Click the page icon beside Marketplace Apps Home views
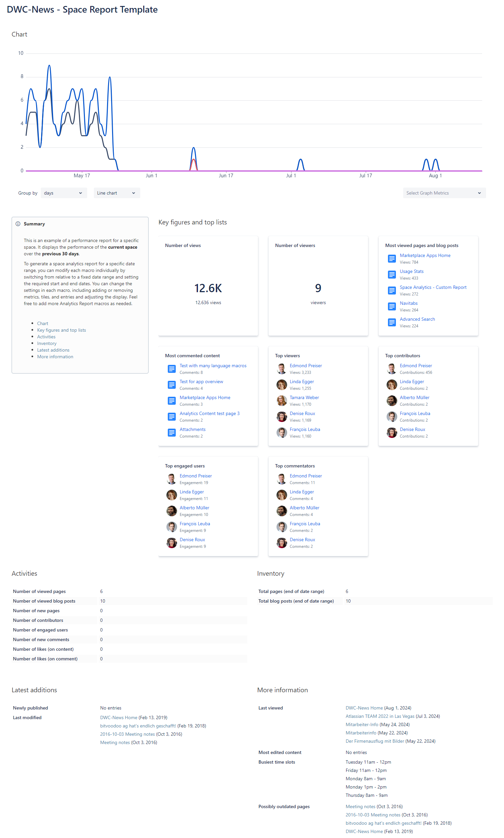Image resolution: width=504 pixels, height=838 pixels. [392, 259]
